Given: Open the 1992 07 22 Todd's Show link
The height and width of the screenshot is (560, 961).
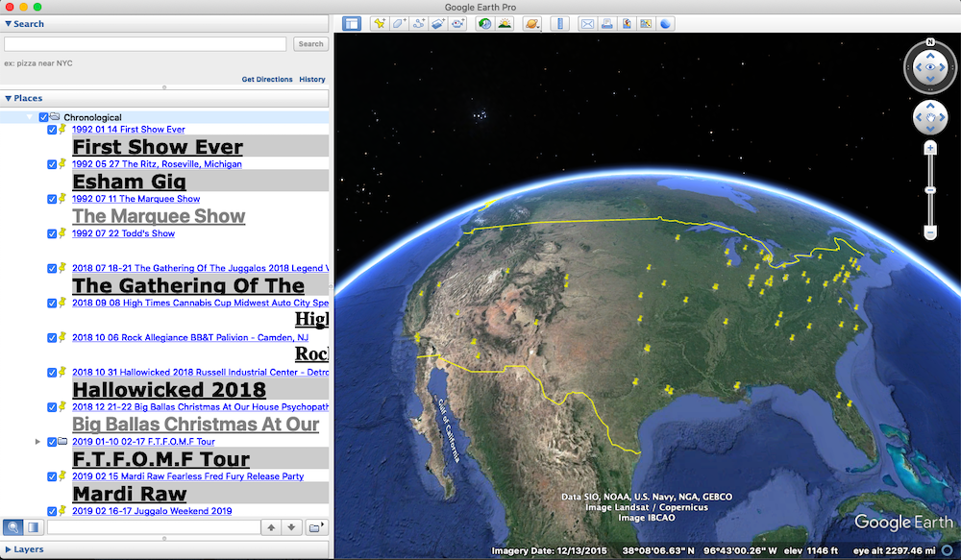Looking at the screenshot, I should coord(123,233).
